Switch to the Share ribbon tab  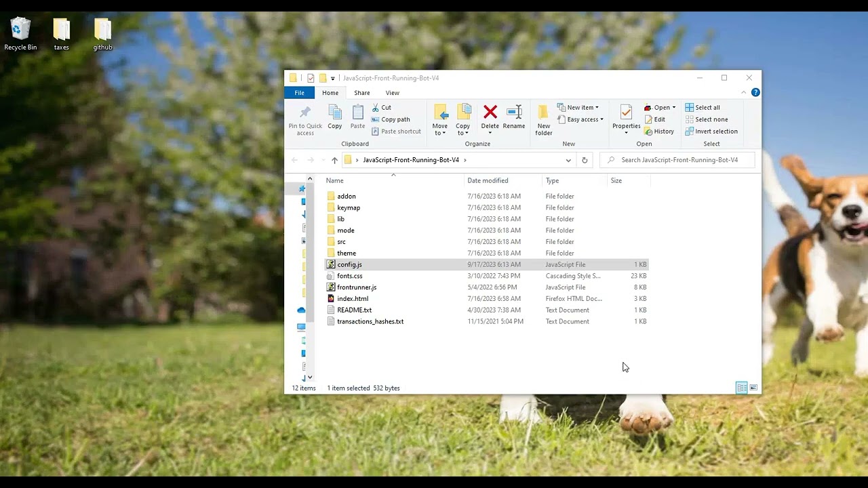[x=362, y=93]
